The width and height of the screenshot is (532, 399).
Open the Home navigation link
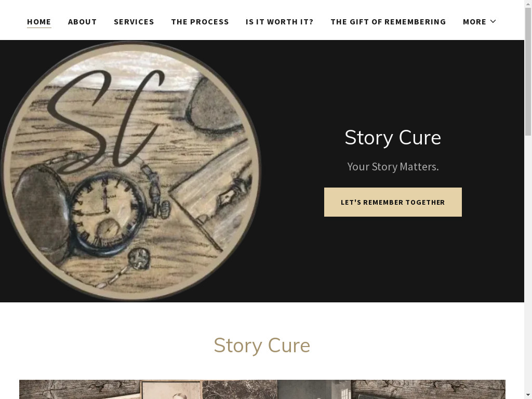point(39,22)
